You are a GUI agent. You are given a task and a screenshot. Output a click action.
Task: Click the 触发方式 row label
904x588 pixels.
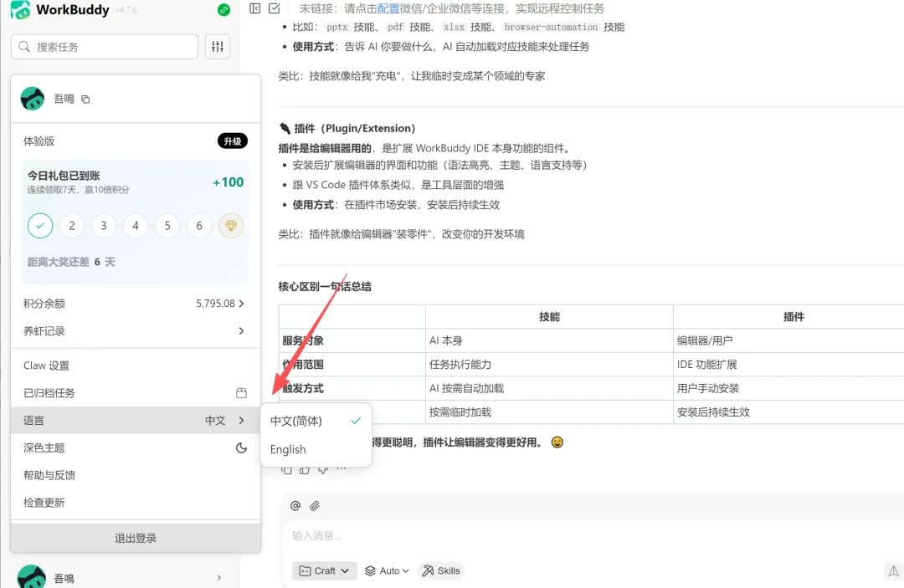(x=303, y=388)
